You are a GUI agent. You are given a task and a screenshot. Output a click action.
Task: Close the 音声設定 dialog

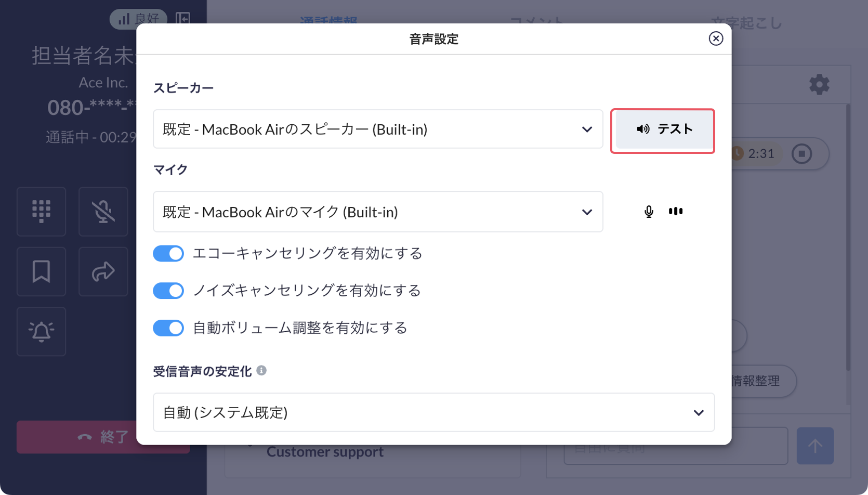tap(716, 38)
